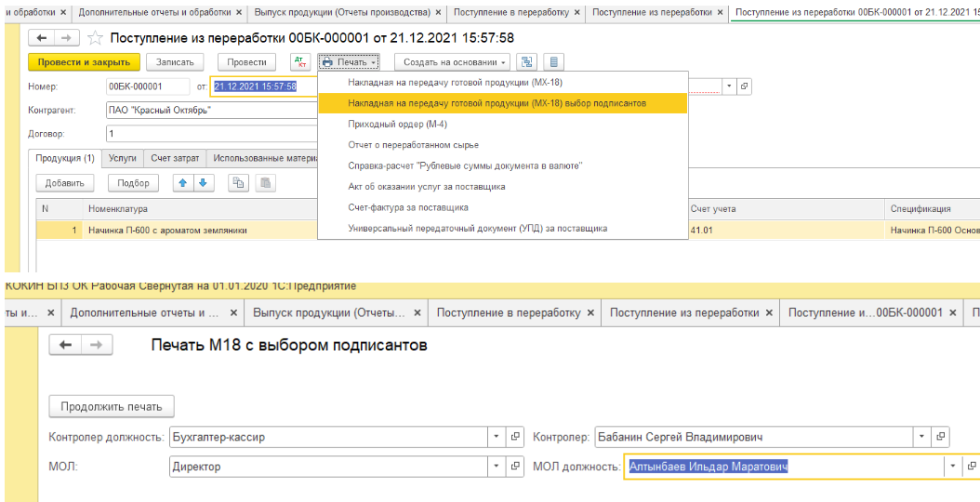Click the copy rows icon
Screen dimensions: 980x502
(x=239, y=182)
